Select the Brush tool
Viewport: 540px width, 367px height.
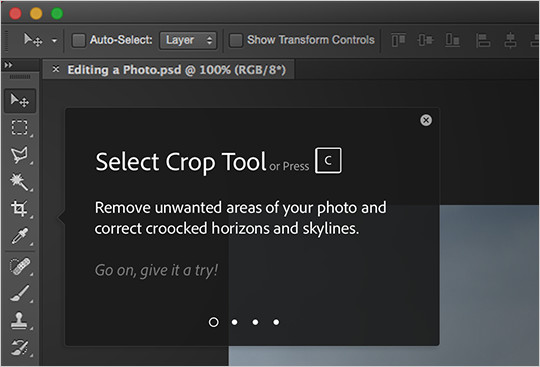click(20, 293)
